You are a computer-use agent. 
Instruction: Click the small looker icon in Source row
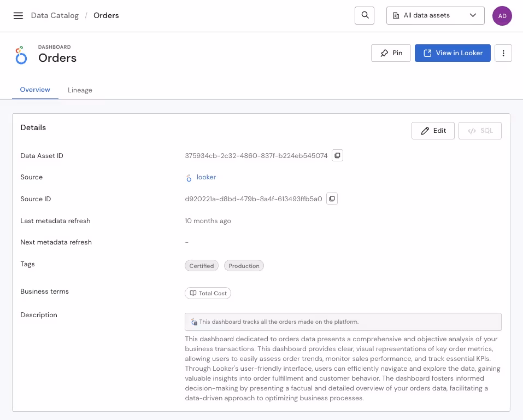[x=189, y=178]
